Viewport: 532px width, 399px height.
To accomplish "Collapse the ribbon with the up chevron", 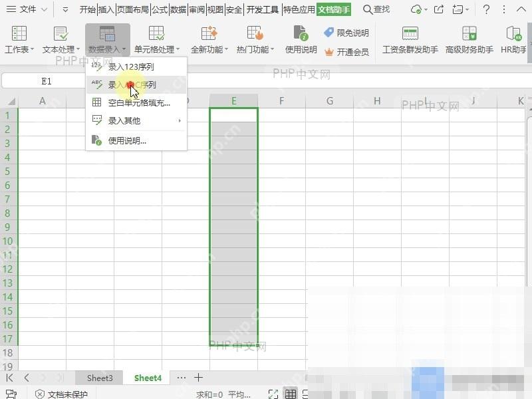I will pos(521,9).
